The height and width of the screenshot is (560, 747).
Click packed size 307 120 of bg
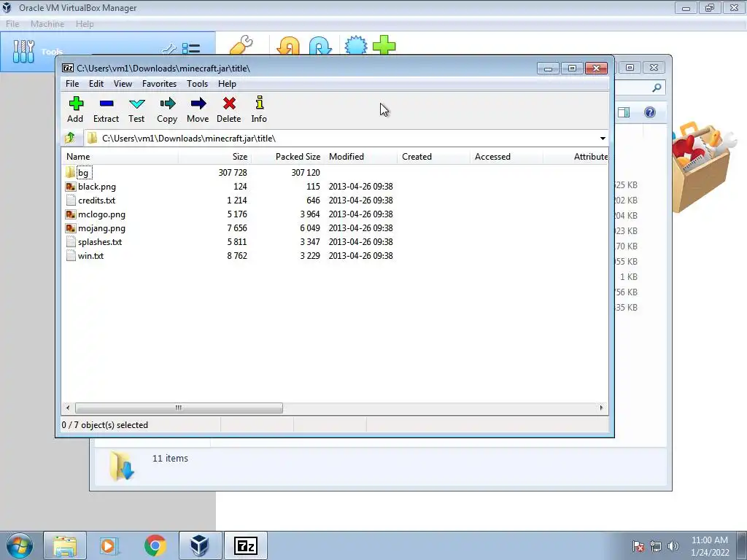306,172
